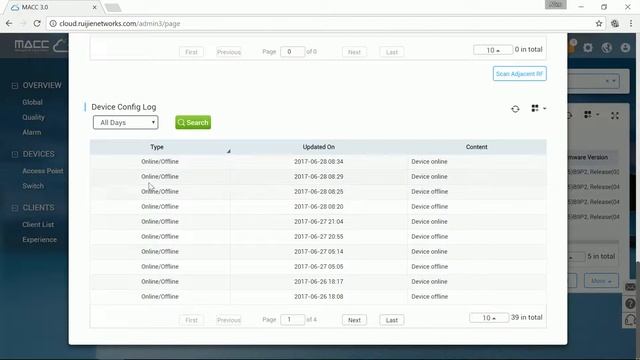Click the support headset icon

coord(630,320)
